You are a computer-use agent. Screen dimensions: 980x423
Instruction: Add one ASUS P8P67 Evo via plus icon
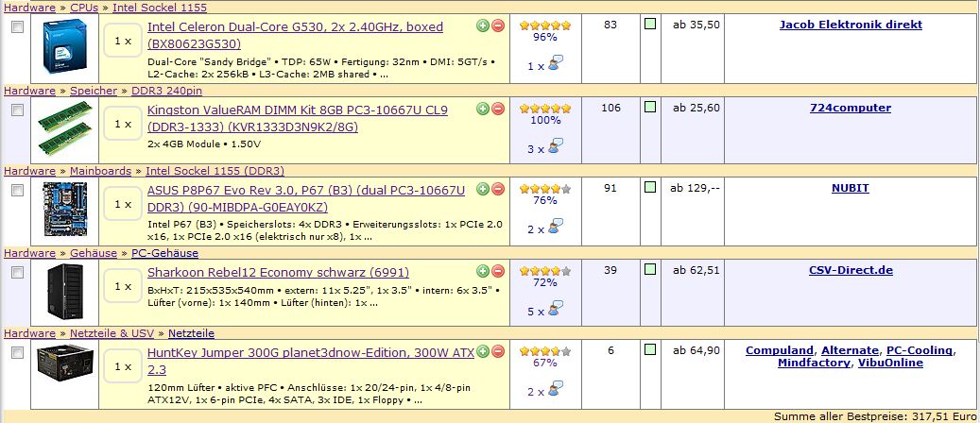point(483,189)
